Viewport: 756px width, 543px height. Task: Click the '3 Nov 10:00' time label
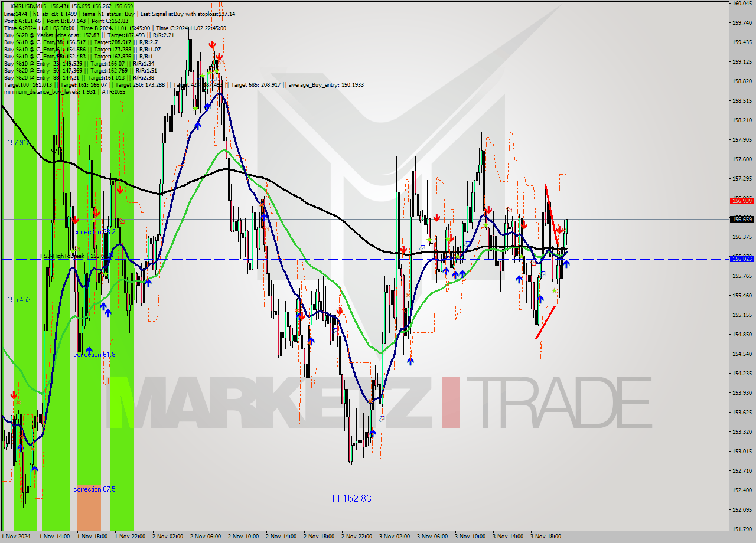coord(471,537)
